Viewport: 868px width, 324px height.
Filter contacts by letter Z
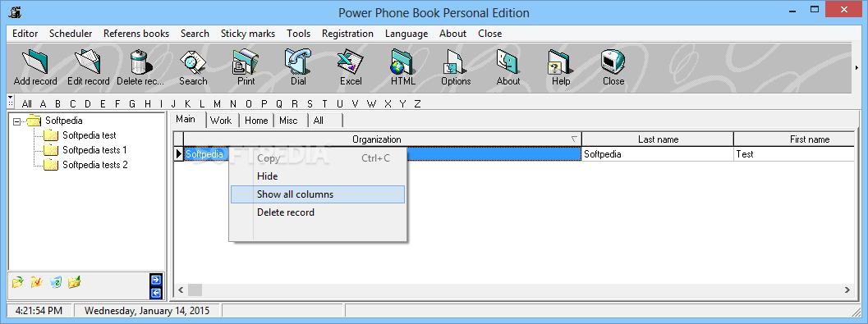[417, 103]
